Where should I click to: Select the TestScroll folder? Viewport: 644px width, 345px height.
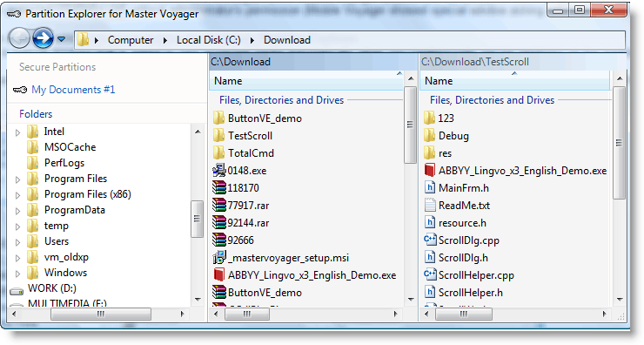tap(250, 136)
